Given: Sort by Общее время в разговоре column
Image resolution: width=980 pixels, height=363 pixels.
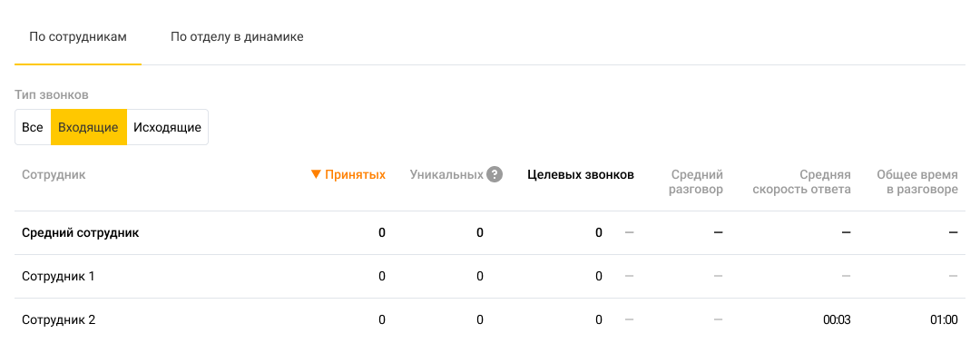Looking at the screenshot, I should [916, 181].
